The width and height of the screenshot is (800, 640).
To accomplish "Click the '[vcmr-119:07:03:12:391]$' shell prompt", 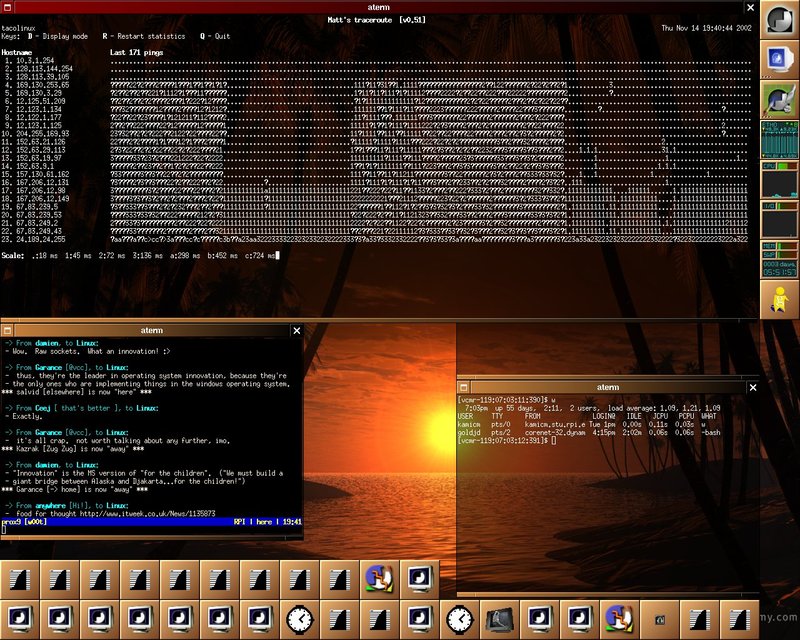I will point(503,440).
